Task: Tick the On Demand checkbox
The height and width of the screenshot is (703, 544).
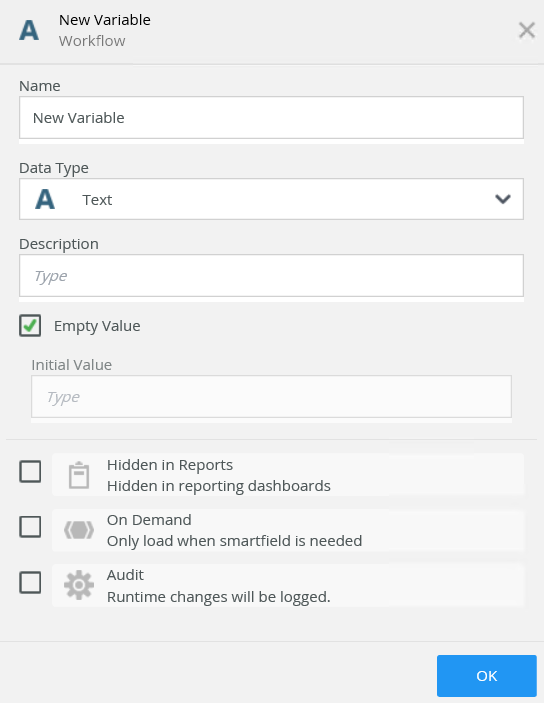Action: click(x=30, y=526)
